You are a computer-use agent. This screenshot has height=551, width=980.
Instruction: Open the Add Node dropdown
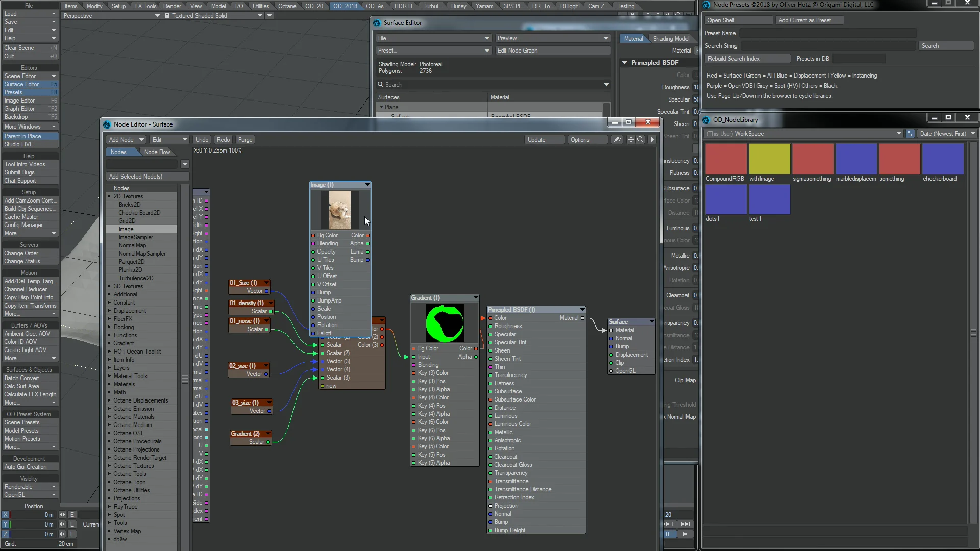[126, 140]
